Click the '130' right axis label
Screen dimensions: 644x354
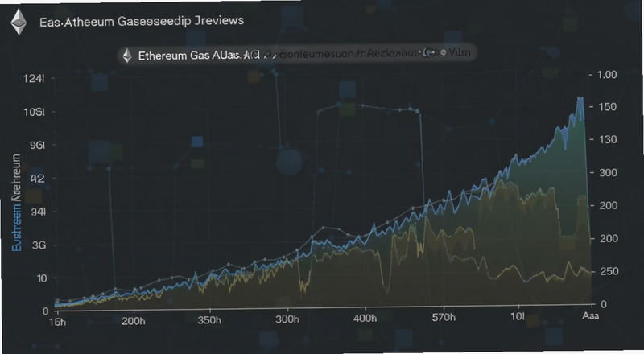click(x=608, y=140)
